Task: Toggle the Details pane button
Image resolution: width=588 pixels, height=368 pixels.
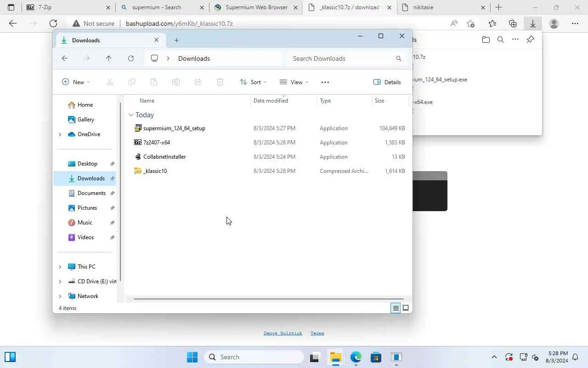Action: pos(387,82)
